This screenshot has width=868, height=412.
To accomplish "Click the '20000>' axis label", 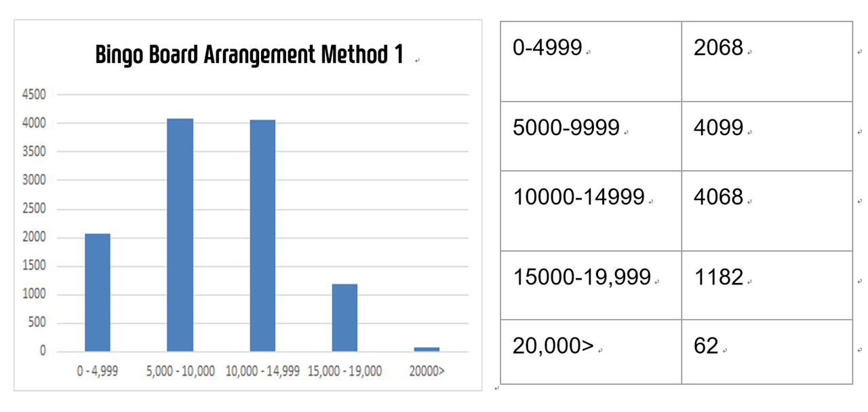I will [427, 371].
